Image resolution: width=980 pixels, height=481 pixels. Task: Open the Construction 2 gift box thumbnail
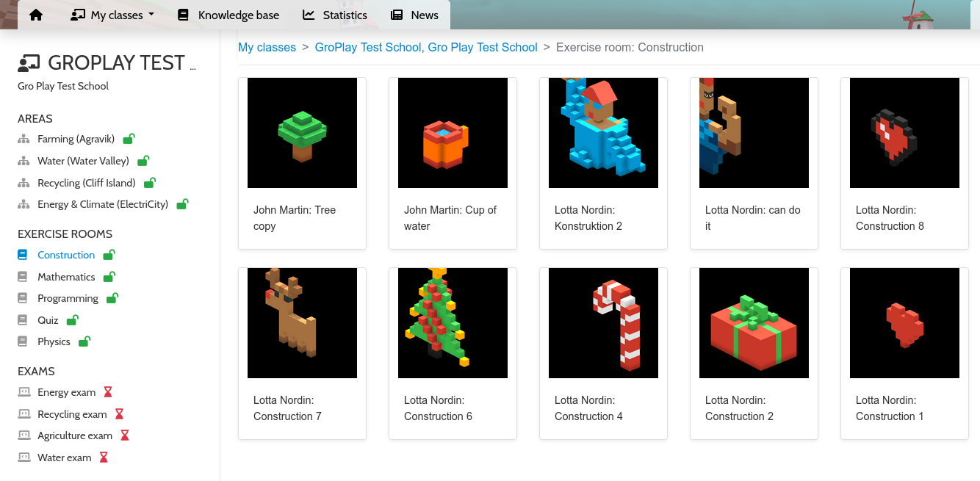pyautogui.click(x=754, y=323)
